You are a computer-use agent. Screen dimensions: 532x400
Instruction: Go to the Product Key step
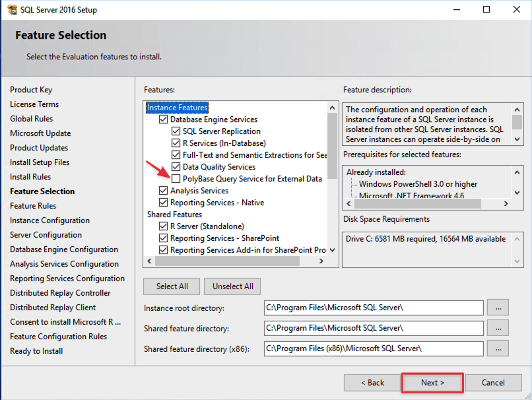(x=31, y=90)
